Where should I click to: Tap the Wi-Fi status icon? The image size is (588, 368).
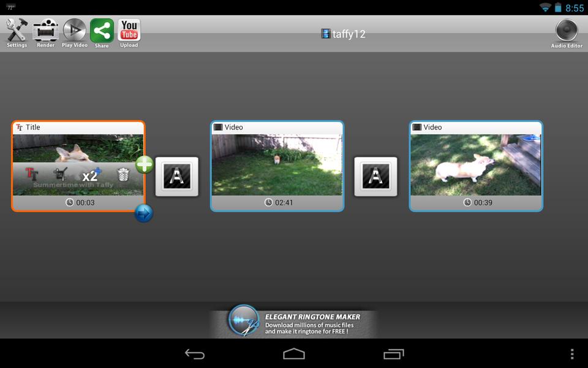coord(545,7)
